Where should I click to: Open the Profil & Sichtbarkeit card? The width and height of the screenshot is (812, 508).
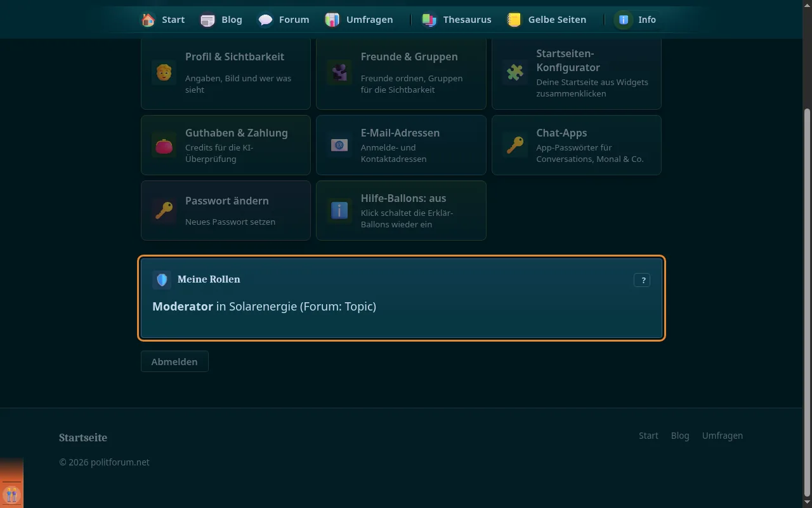point(226,72)
